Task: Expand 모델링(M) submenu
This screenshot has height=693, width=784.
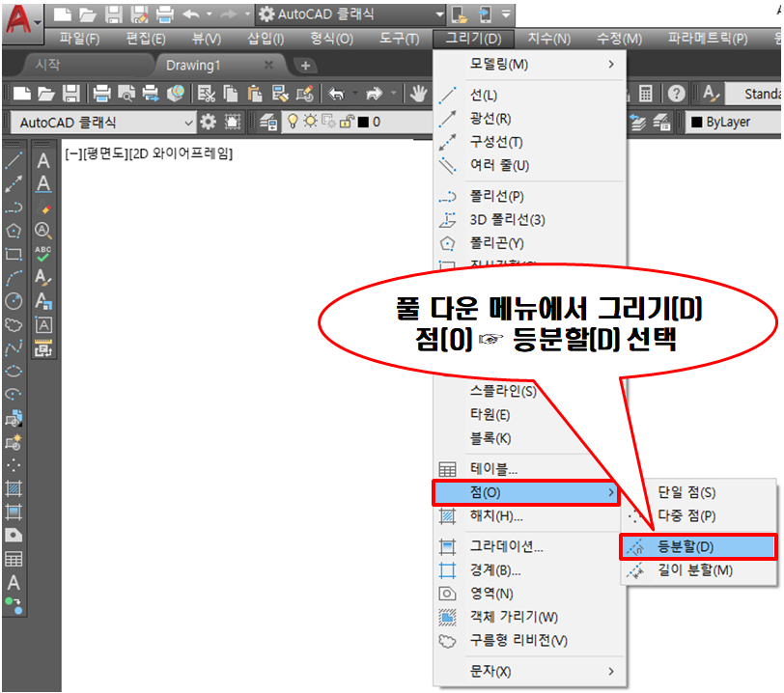Action: (x=529, y=64)
